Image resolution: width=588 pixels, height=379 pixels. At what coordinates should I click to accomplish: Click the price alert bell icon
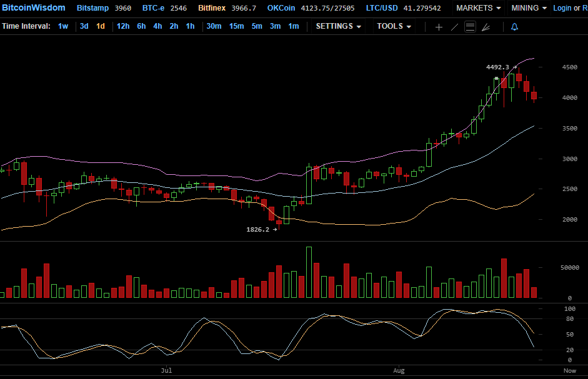point(514,27)
